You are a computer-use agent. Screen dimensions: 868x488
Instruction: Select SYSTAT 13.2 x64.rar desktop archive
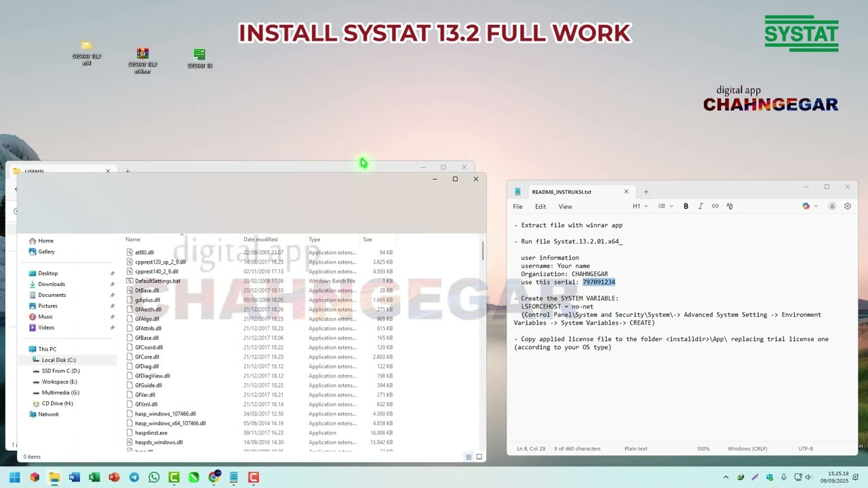(x=142, y=60)
